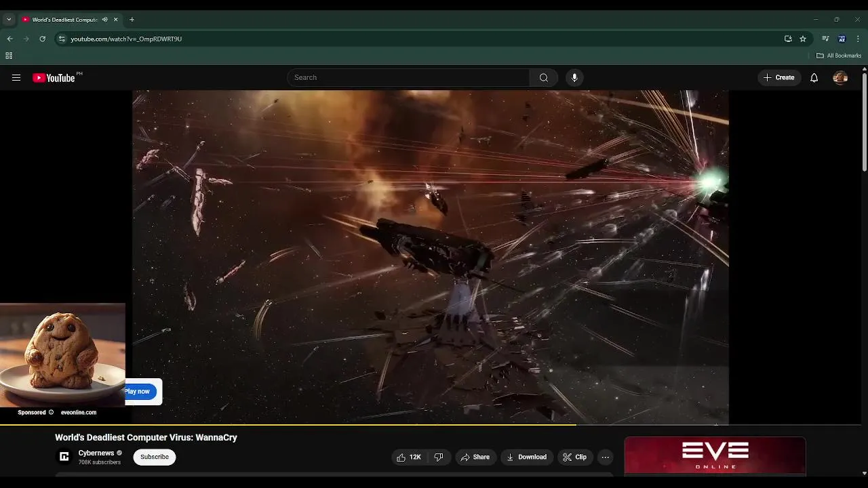Focus the YouTube Search field
Image resolution: width=868 pixels, height=488 pixels.
point(408,77)
